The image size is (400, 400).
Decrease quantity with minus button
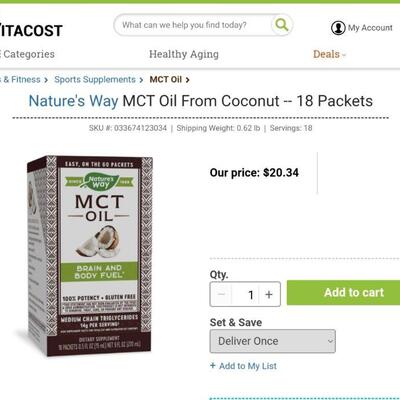[221, 294]
